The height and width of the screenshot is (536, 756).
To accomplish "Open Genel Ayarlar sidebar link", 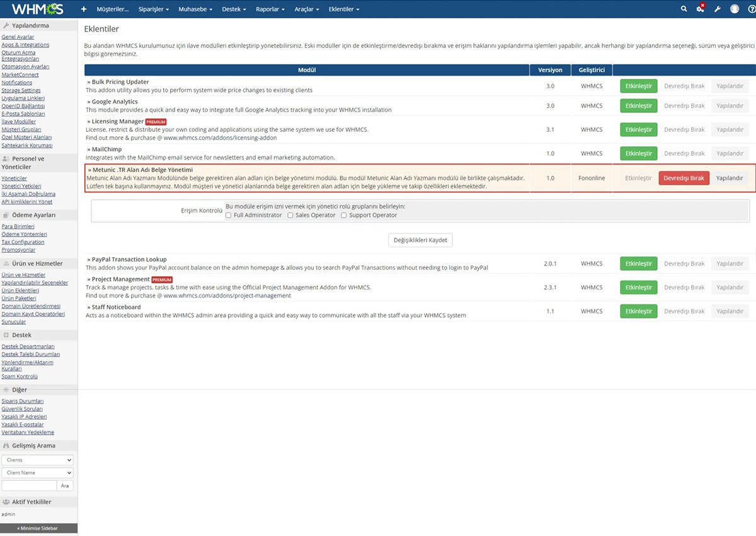I will 18,37.
